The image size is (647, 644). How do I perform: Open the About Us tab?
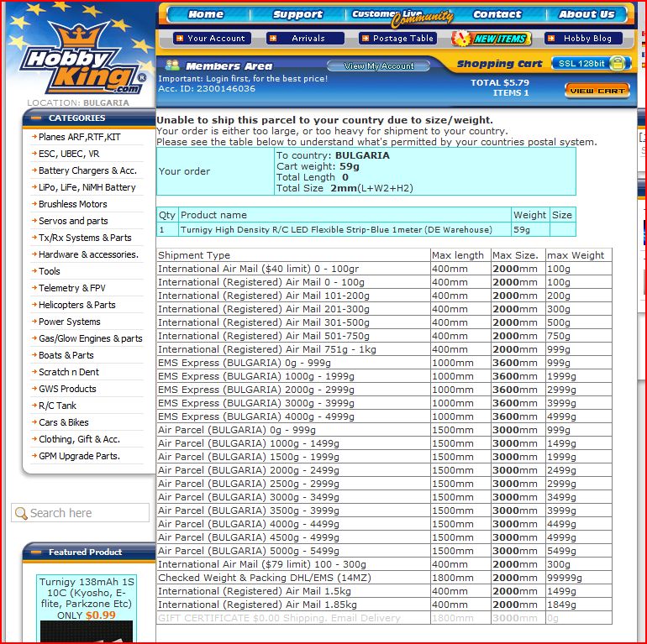coord(587,14)
